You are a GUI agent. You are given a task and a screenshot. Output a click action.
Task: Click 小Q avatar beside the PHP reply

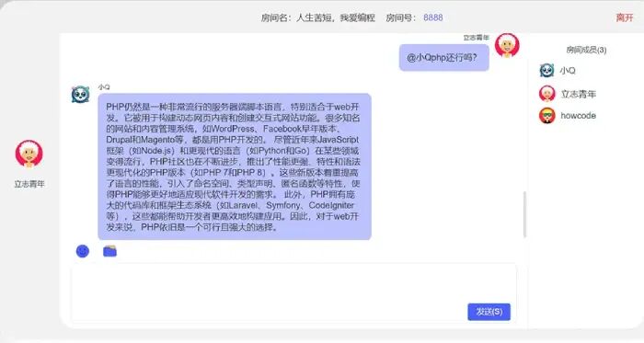[x=81, y=95]
